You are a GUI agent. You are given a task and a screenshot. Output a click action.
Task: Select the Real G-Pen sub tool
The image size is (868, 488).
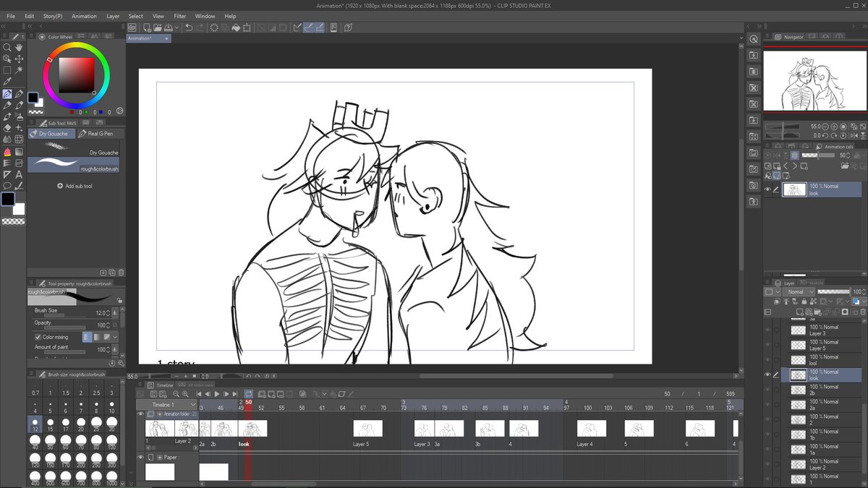tap(98, 134)
